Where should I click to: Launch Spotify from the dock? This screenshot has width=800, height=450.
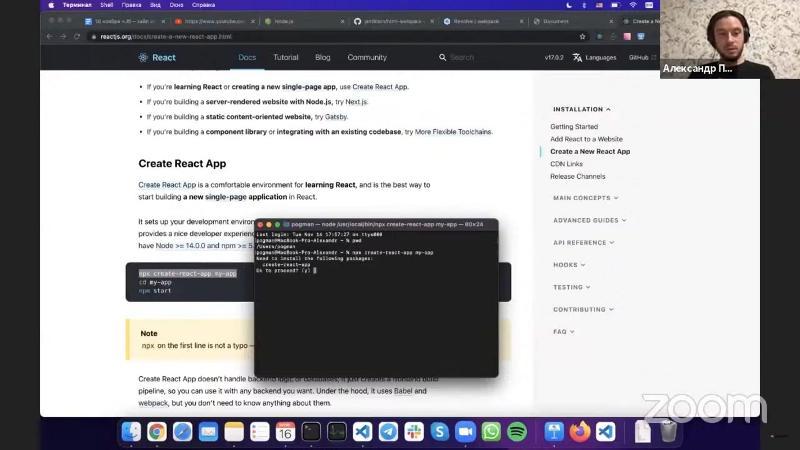(x=517, y=431)
